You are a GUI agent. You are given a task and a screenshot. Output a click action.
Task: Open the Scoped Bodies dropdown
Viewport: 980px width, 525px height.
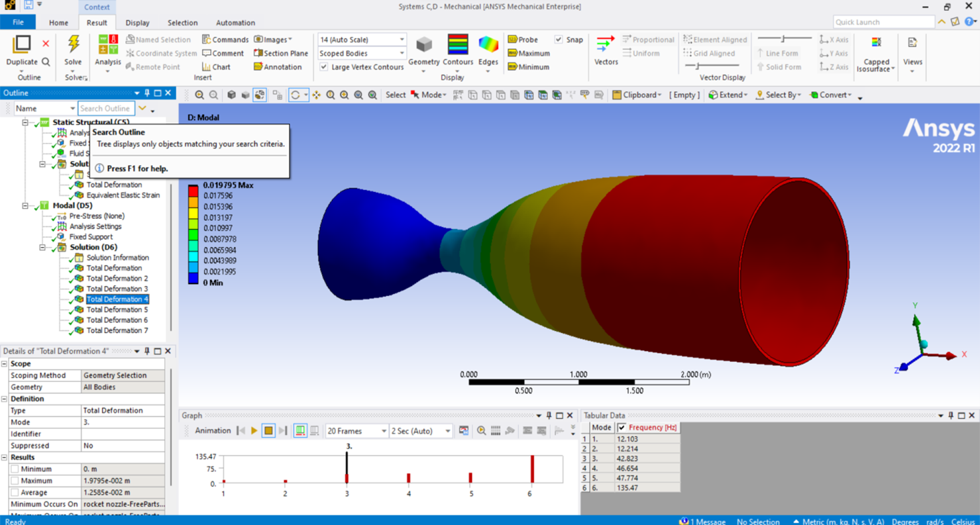tap(362, 54)
